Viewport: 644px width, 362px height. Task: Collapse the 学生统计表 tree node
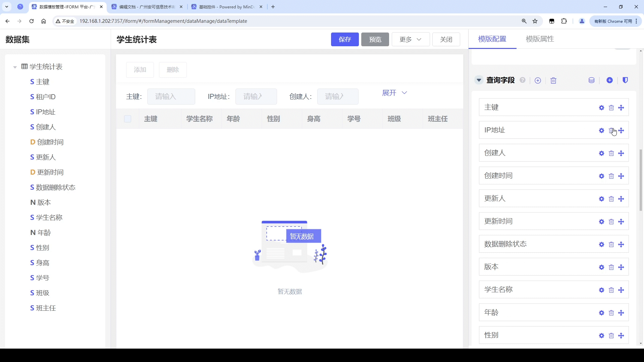(x=15, y=67)
